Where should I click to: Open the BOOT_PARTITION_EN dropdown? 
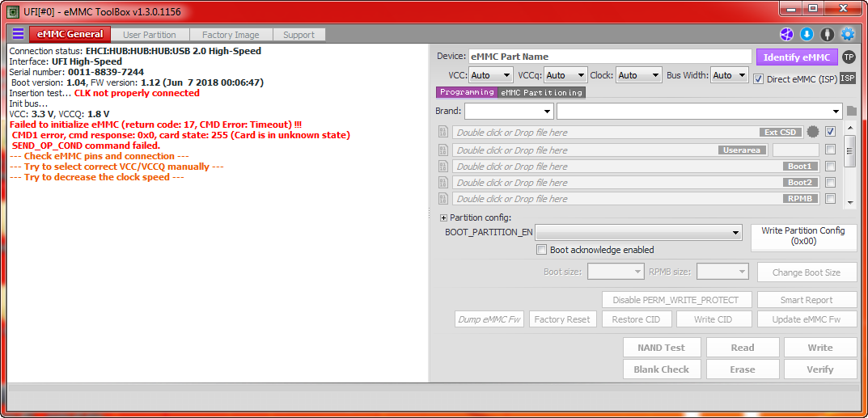pyautogui.click(x=638, y=232)
